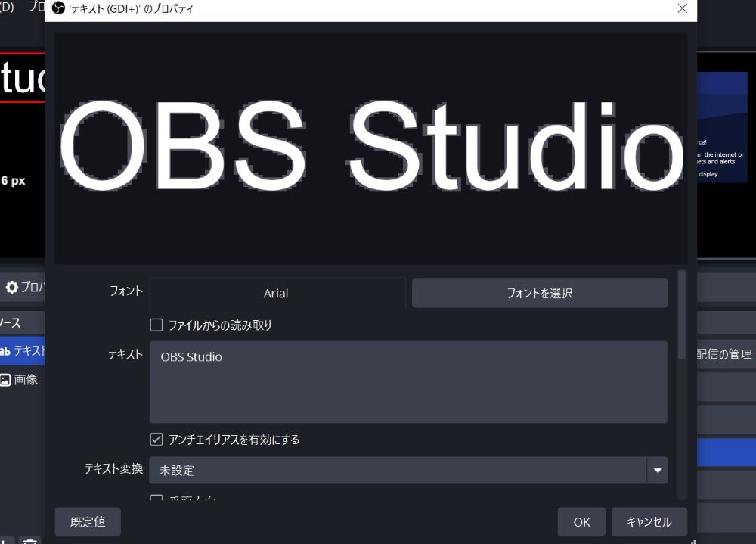Click the properties panel vertical scrollbar
The image size is (756, 544).
point(682,315)
